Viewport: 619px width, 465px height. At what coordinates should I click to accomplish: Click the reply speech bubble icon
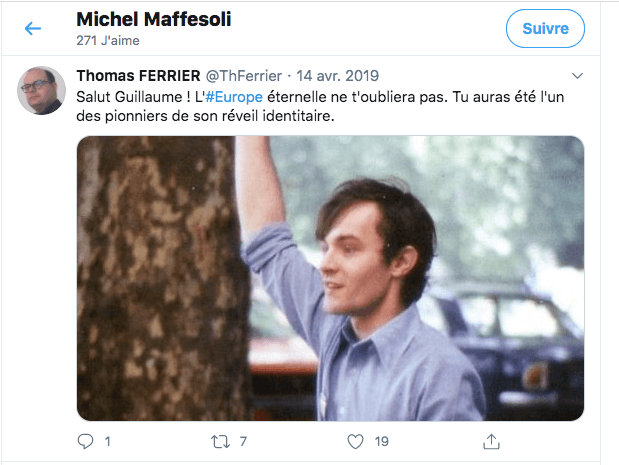[x=86, y=441]
